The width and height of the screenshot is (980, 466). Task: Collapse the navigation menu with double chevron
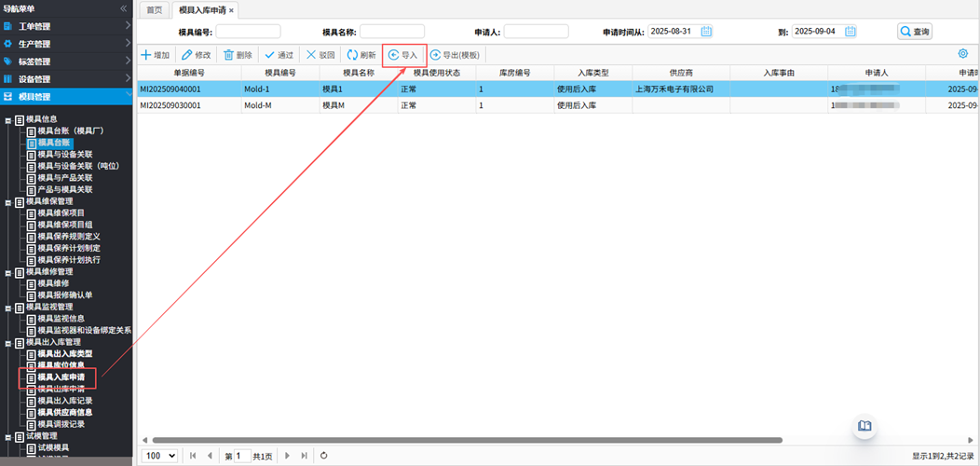[x=124, y=8]
